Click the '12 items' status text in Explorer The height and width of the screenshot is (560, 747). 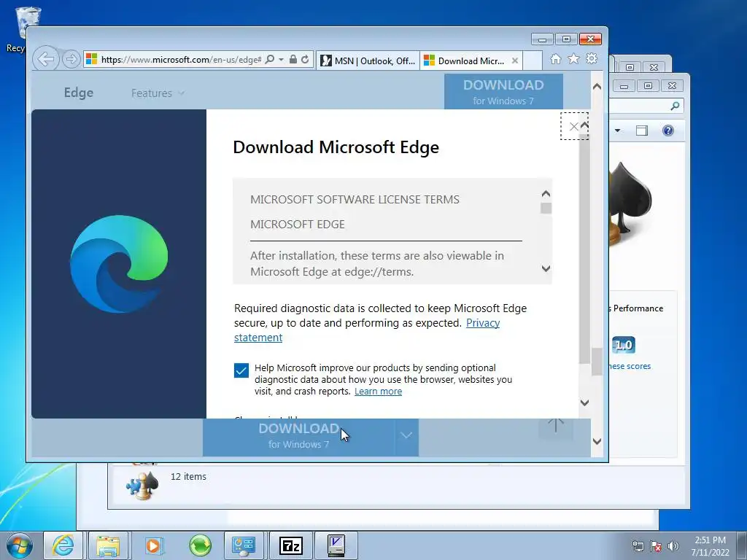point(188,476)
